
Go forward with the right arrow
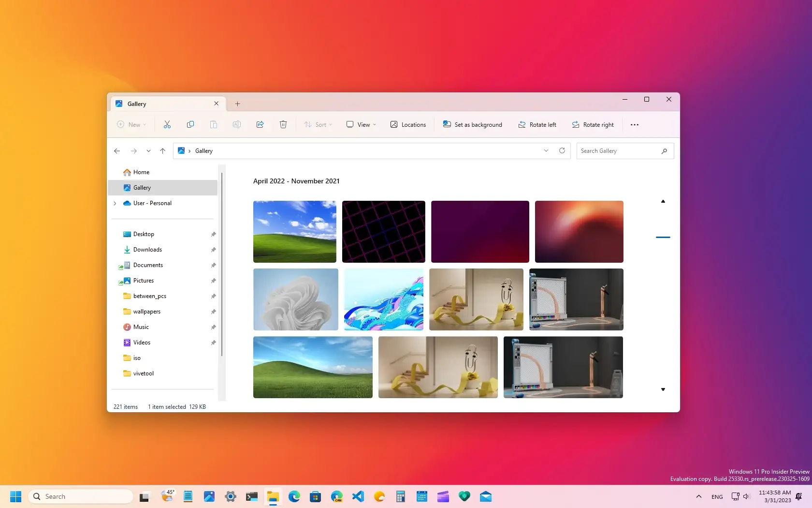(134, 151)
